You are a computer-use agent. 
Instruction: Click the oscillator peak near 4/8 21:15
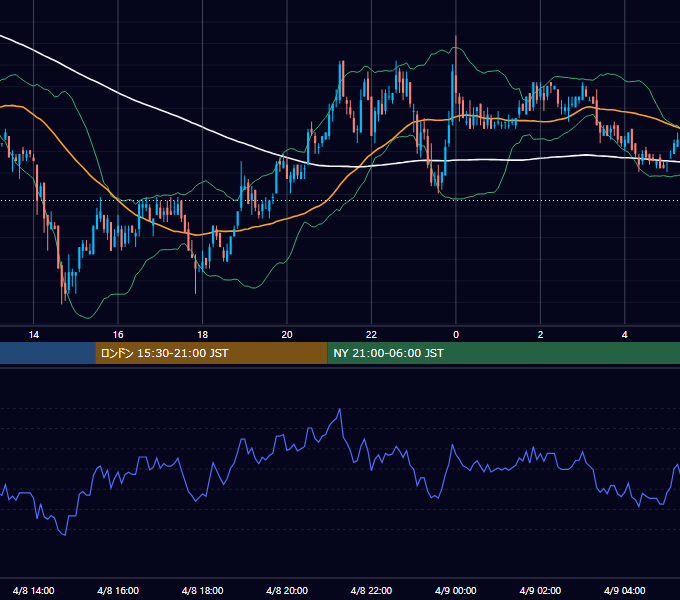click(x=340, y=409)
